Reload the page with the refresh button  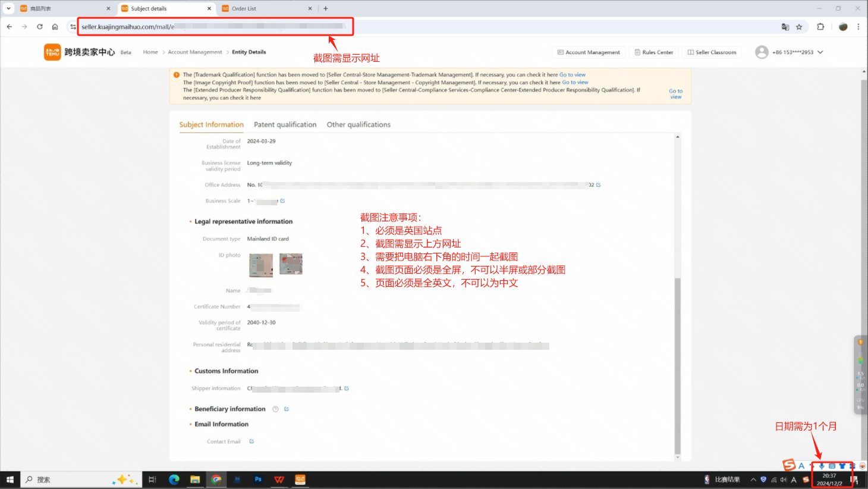click(x=40, y=27)
